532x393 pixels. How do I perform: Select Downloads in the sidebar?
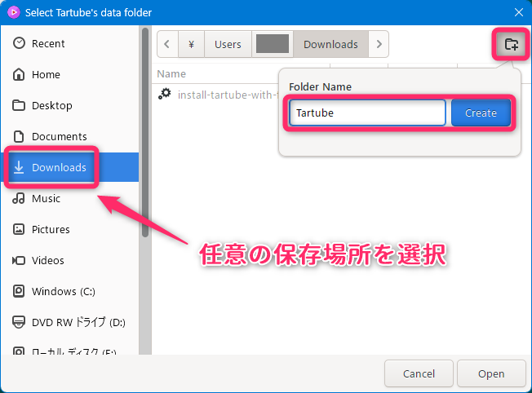click(x=59, y=167)
